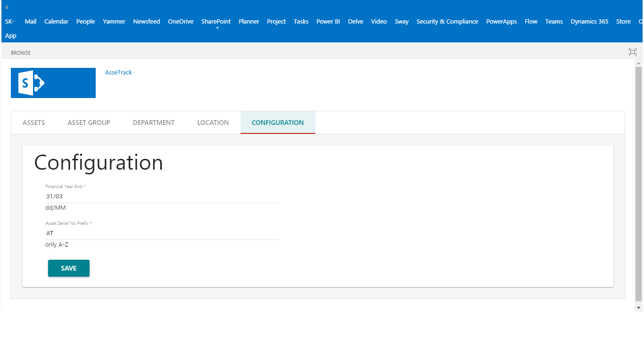The width and height of the screenshot is (644, 362).
Task: Open Teams in the top bar
Action: [x=554, y=21]
